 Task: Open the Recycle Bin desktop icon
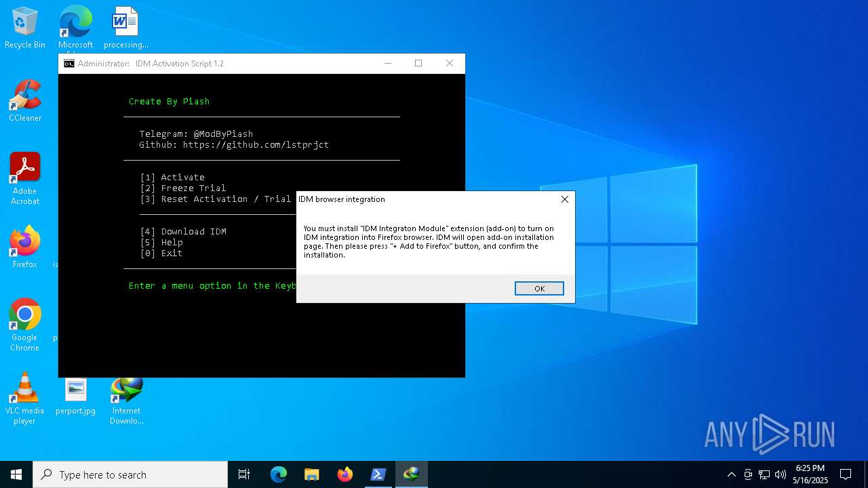click(25, 28)
